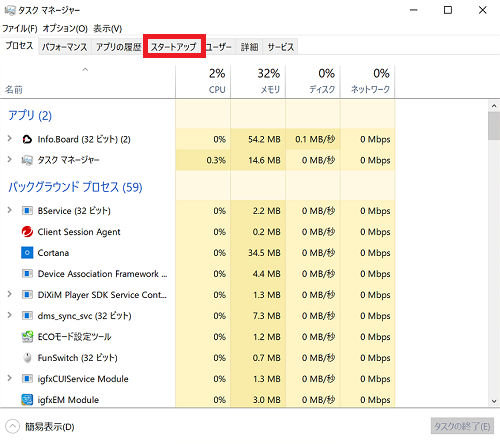Click the BService process icon
This screenshot has width=500, height=444.
point(27,211)
